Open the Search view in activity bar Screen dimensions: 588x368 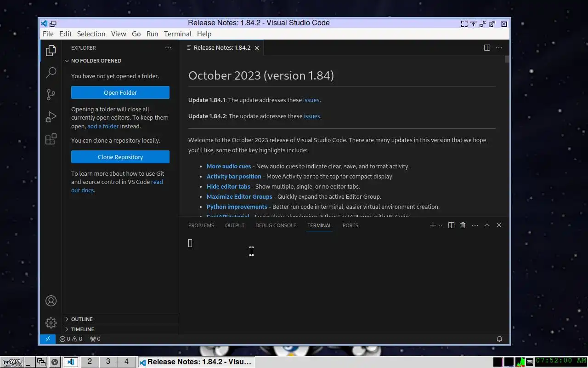click(51, 72)
